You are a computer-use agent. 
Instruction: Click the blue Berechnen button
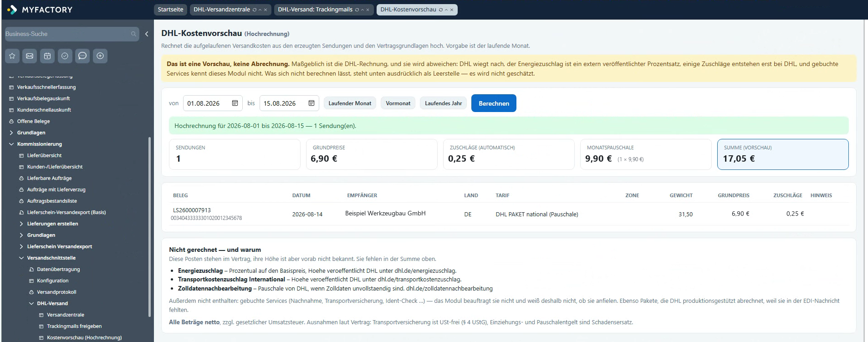pyautogui.click(x=494, y=103)
